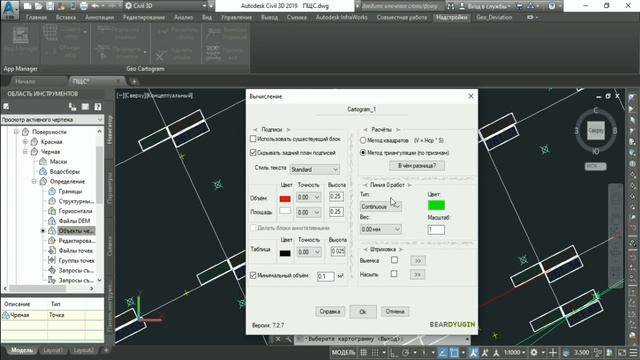Toggle polar tracking icon in status bar
This screenshot has width=640, height=360.
(x=405, y=352)
